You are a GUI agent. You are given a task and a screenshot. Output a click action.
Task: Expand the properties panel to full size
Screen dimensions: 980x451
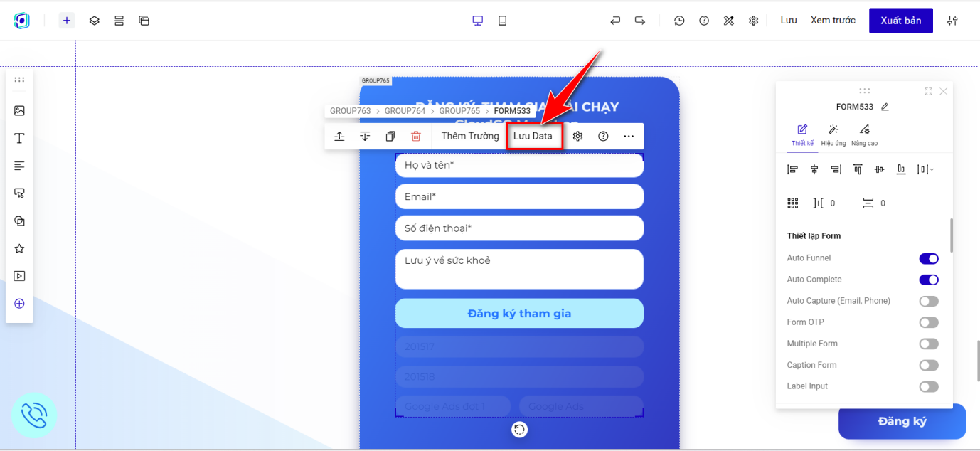pos(928,91)
